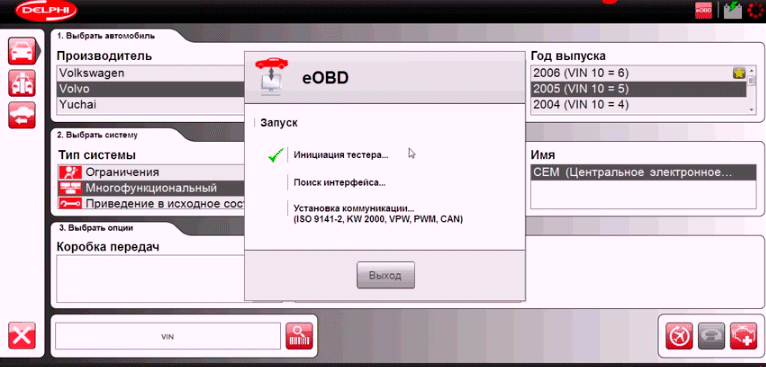Click the battery voltage icon at top right
766x367 pixels.
point(733,10)
